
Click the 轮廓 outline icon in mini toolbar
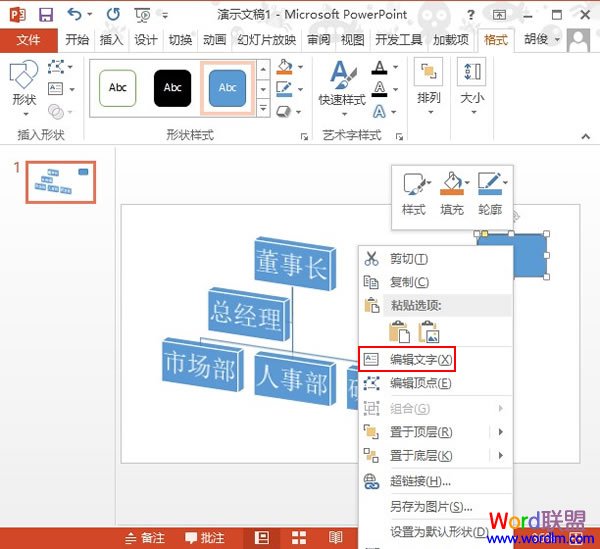tap(490, 194)
